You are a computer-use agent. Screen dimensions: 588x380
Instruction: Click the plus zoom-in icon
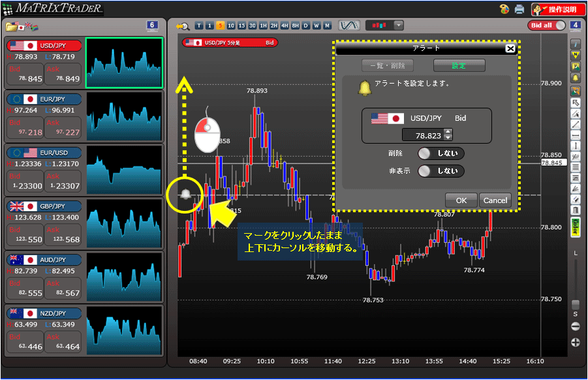point(575,342)
